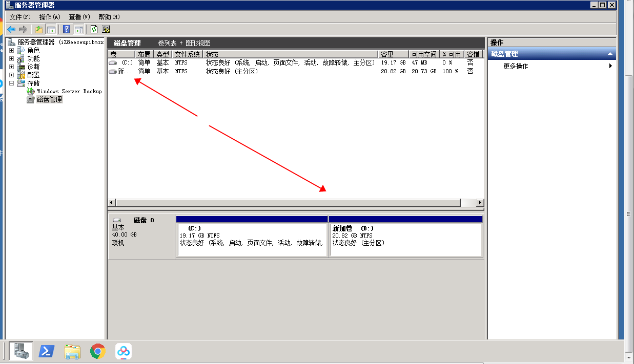
Task: Select Windows Server Backup in tree
Action: click(69, 91)
